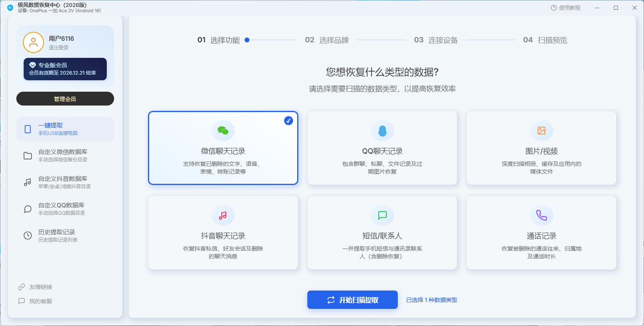Click subtitle 历史提取记录列表
The height and width of the screenshot is (326, 644).
tap(58, 240)
